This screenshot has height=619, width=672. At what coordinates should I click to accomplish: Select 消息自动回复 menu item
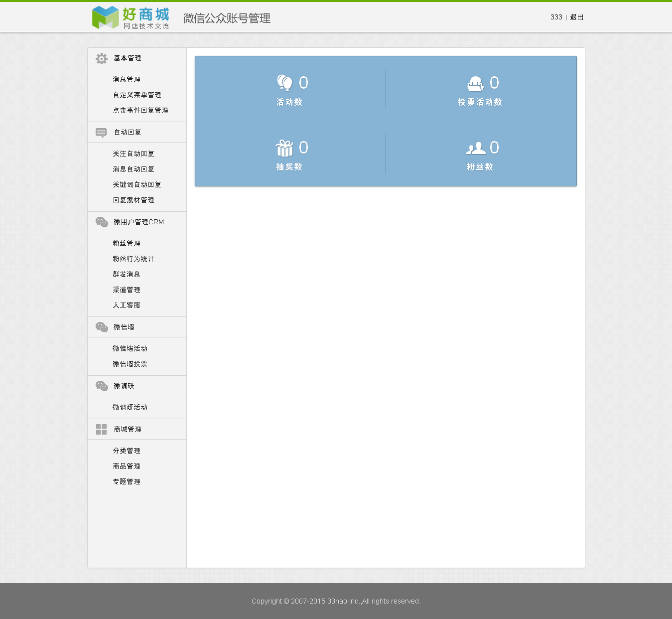tap(134, 169)
